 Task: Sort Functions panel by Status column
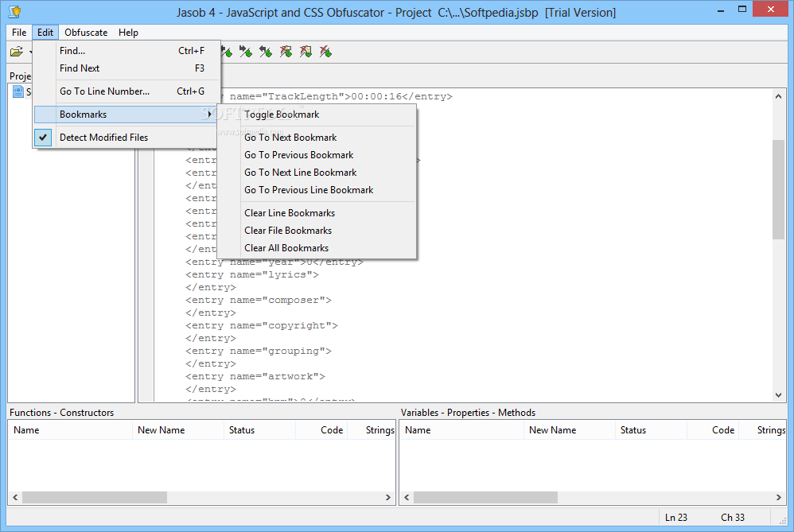point(260,429)
